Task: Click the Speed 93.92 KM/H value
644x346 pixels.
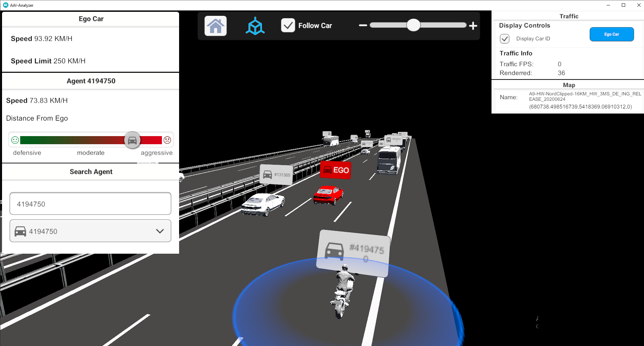Action: click(54, 39)
